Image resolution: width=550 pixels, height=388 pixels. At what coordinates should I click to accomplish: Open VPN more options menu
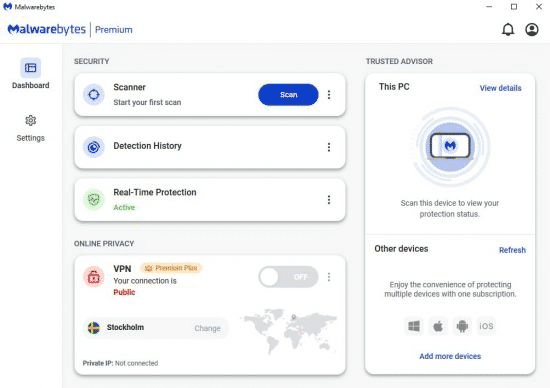click(x=329, y=277)
